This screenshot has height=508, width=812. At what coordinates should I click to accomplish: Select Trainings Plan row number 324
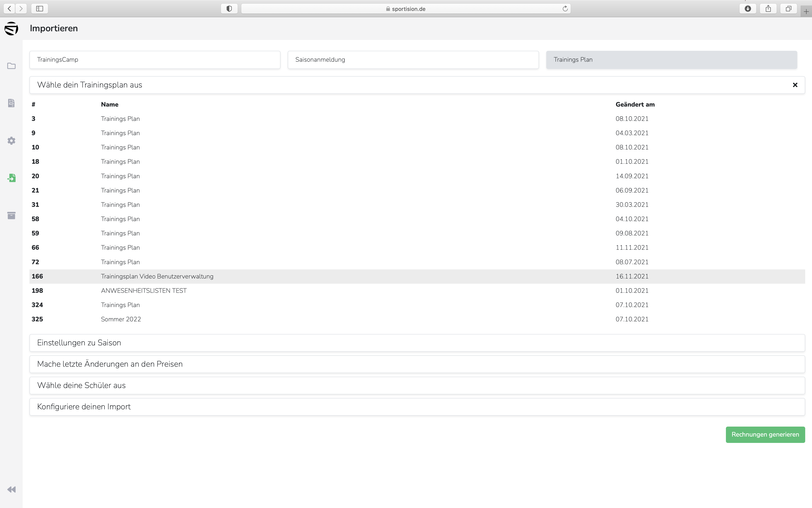pos(417,305)
